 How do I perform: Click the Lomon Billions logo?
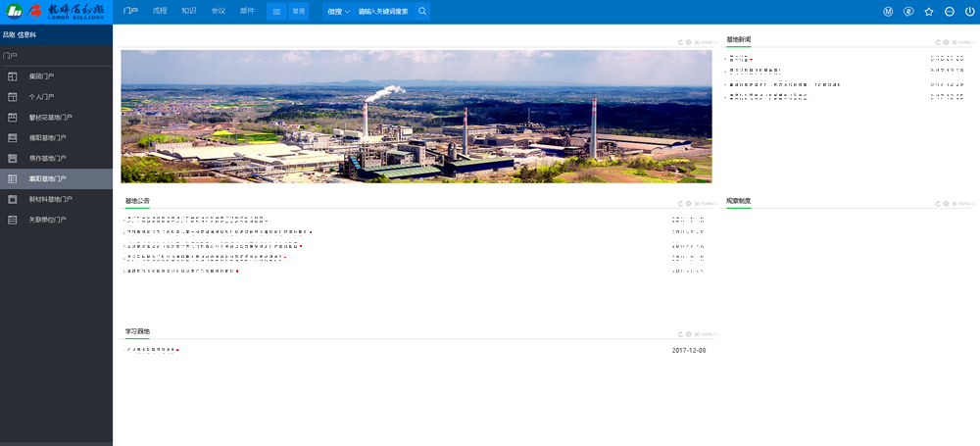click(56, 11)
